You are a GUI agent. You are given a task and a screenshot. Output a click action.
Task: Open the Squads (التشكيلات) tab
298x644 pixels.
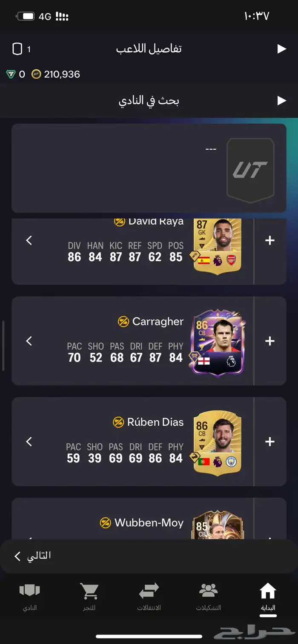tap(208, 597)
